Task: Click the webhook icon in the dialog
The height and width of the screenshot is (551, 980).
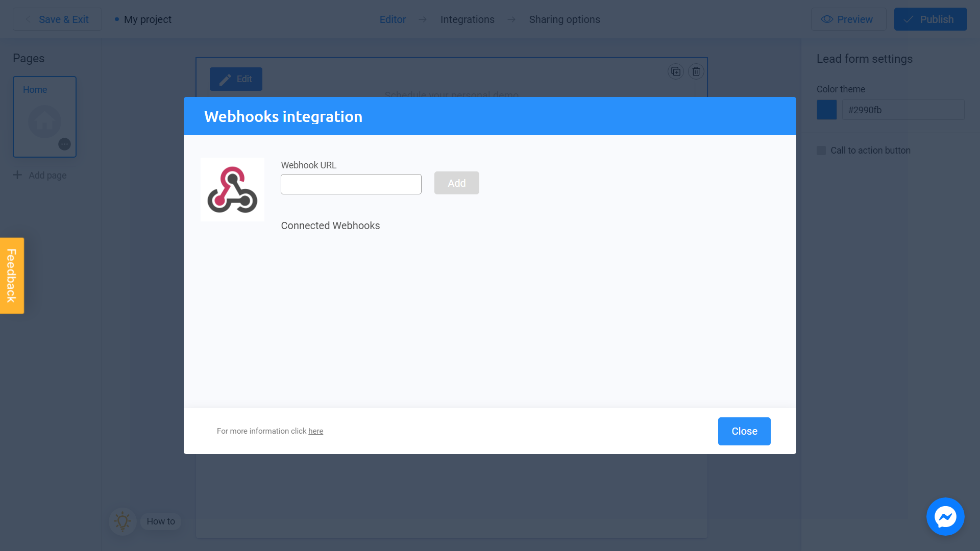Action: pos(232,189)
